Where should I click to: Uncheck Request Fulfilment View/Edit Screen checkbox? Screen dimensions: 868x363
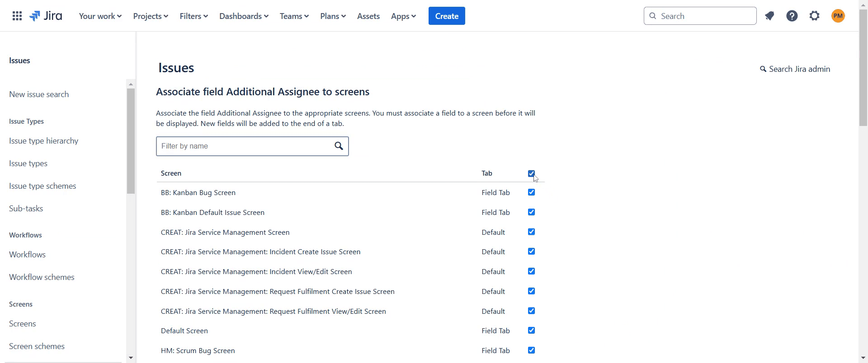click(x=531, y=311)
